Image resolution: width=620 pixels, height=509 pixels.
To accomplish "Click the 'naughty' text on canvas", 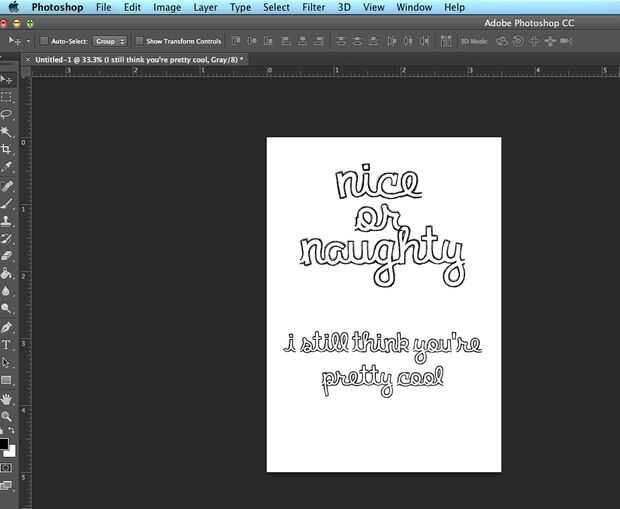I will point(382,256).
